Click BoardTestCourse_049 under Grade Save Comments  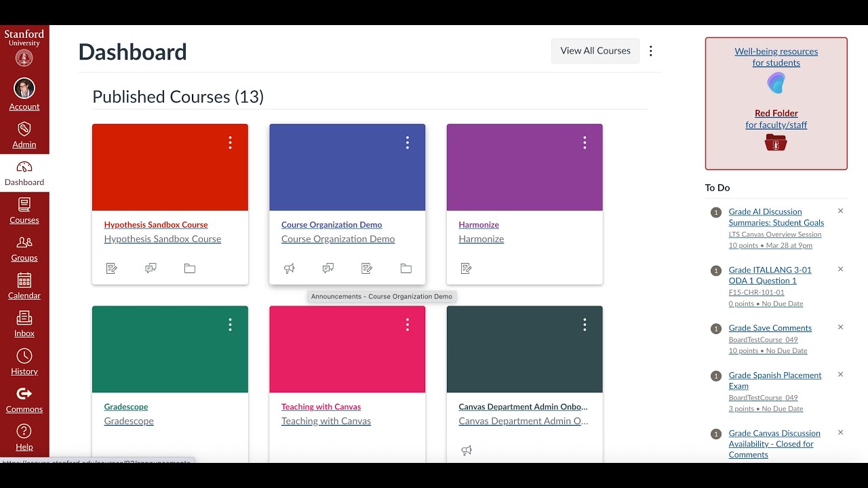click(764, 340)
